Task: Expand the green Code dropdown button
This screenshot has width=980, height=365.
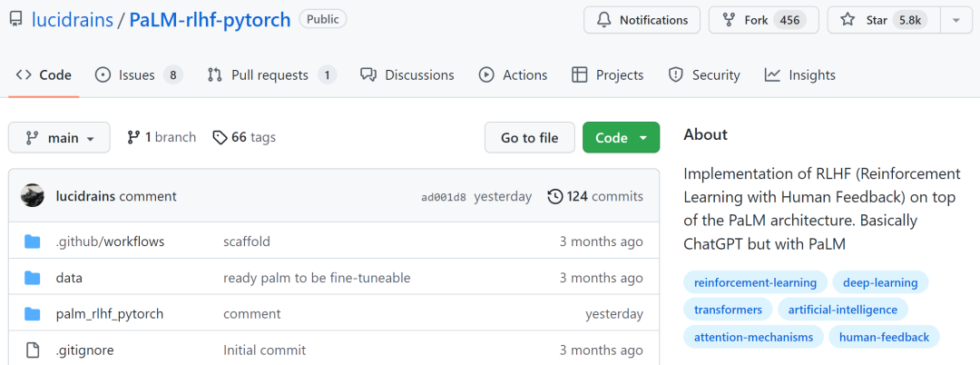Action: point(621,138)
